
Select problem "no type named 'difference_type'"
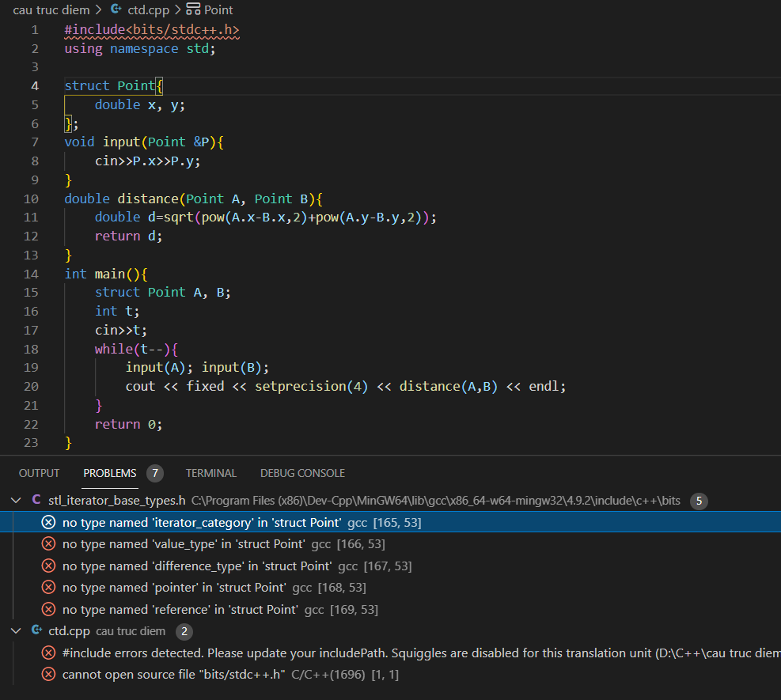click(x=391, y=566)
